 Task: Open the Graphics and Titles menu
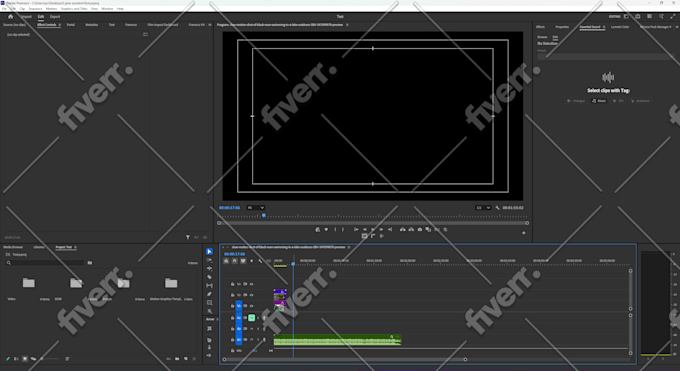74,9
